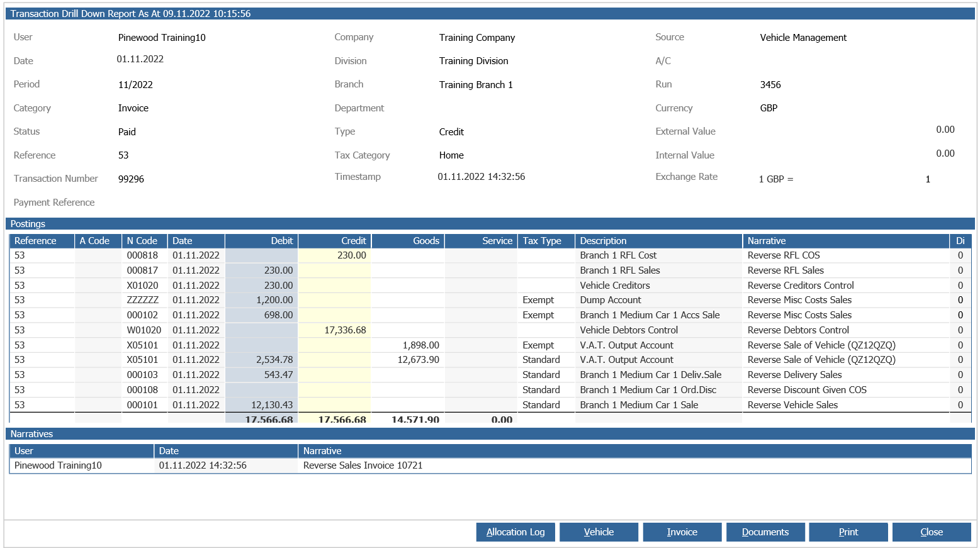Select Branch 1 Medium Car 1 Deliv.Sale
Viewport: 980px width, 551px height.
click(651, 375)
